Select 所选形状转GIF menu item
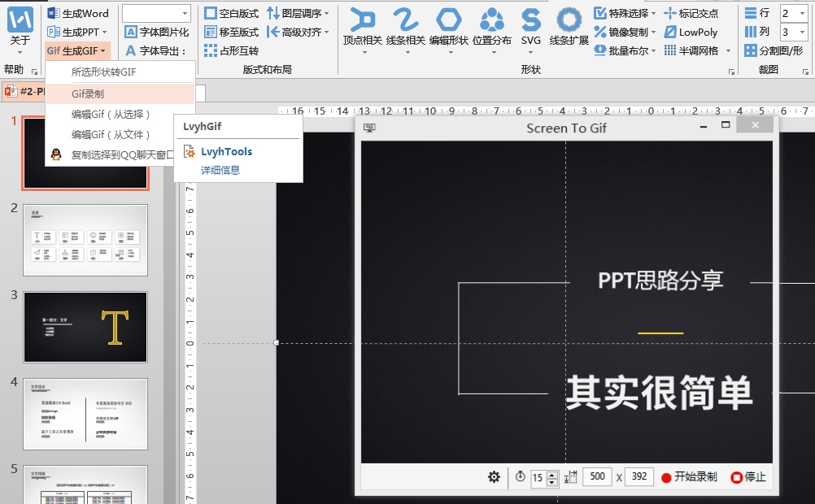 point(120,72)
